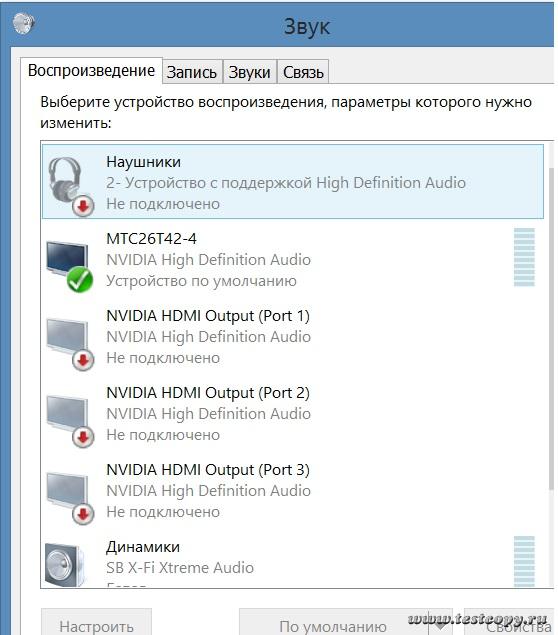Click the Динамики speaker icon

pos(65,565)
